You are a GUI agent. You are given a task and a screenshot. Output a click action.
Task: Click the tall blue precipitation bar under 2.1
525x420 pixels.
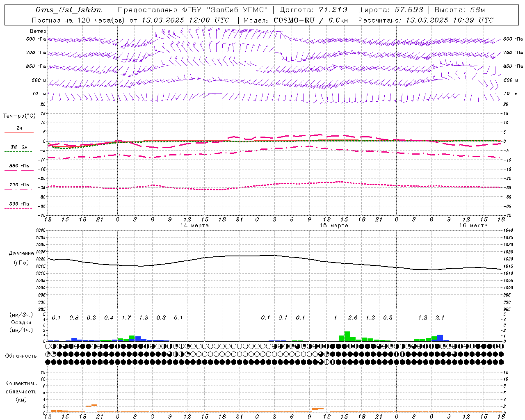click(x=440, y=338)
